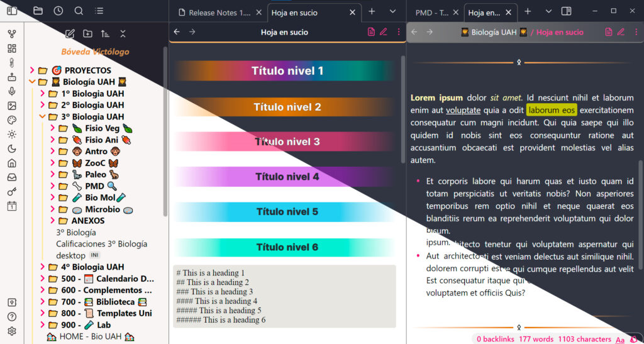Image resolution: width=644 pixels, height=344 pixels.
Task: Collapse the Biología UAH folder
Action: point(32,82)
